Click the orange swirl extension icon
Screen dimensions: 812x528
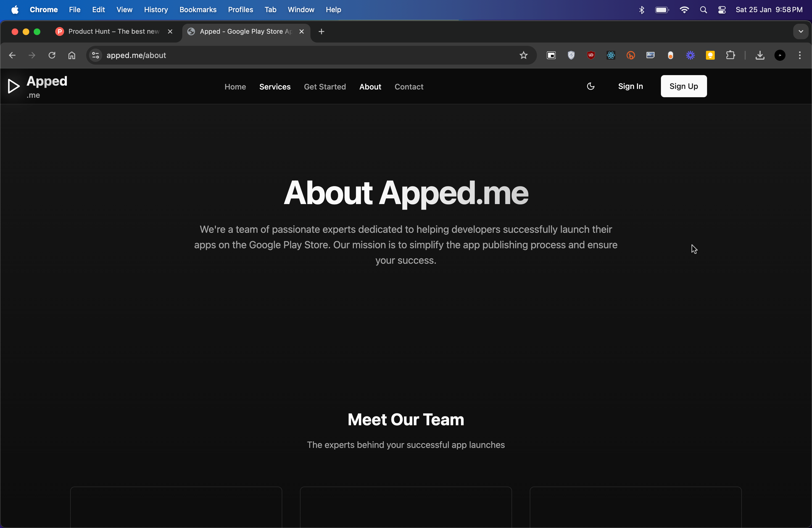click(x=631, y=55)
